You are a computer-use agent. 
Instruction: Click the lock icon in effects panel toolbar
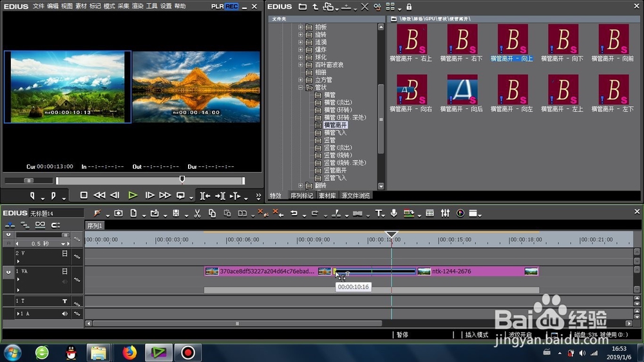click(x=409, y=7)
